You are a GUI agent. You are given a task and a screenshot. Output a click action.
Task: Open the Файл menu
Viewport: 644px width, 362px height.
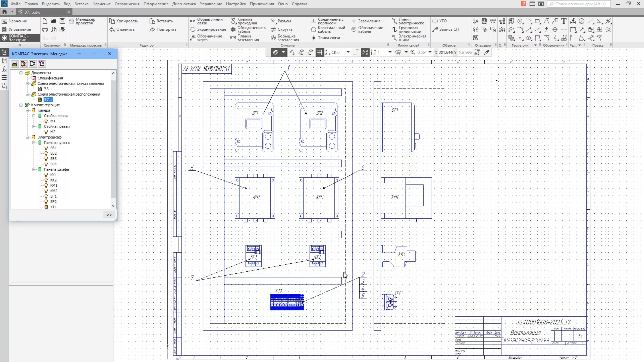click(15, 4)
